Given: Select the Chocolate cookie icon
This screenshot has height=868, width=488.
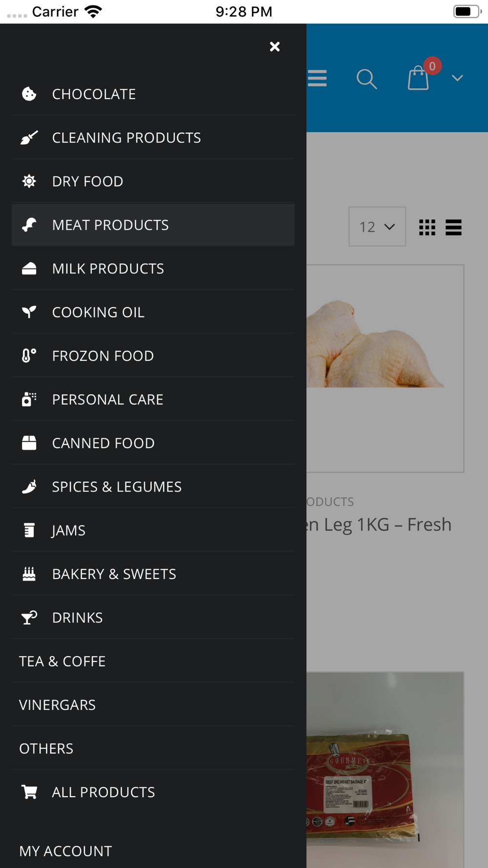Looking at the screenshot, I should 29,94.
